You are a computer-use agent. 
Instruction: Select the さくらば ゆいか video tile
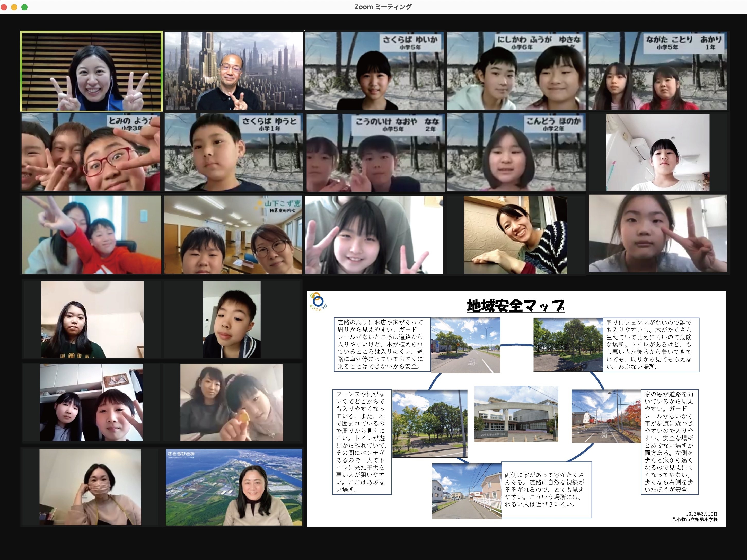(x=374, y=71)
